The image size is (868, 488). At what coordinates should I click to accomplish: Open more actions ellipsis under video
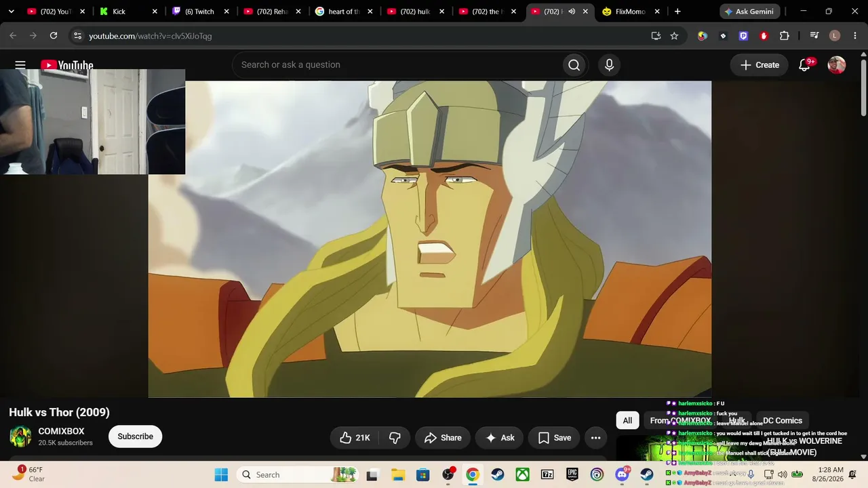pyautogui.click(x=595, y=438)
